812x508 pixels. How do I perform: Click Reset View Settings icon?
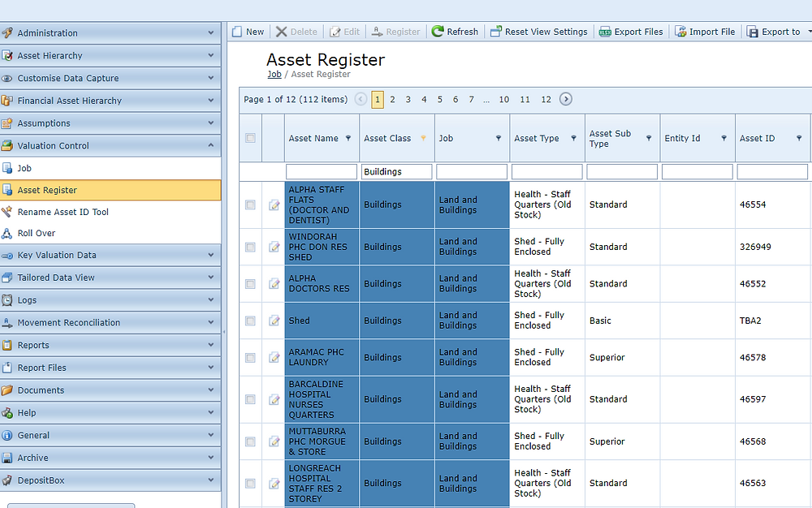tap(496, 32)
